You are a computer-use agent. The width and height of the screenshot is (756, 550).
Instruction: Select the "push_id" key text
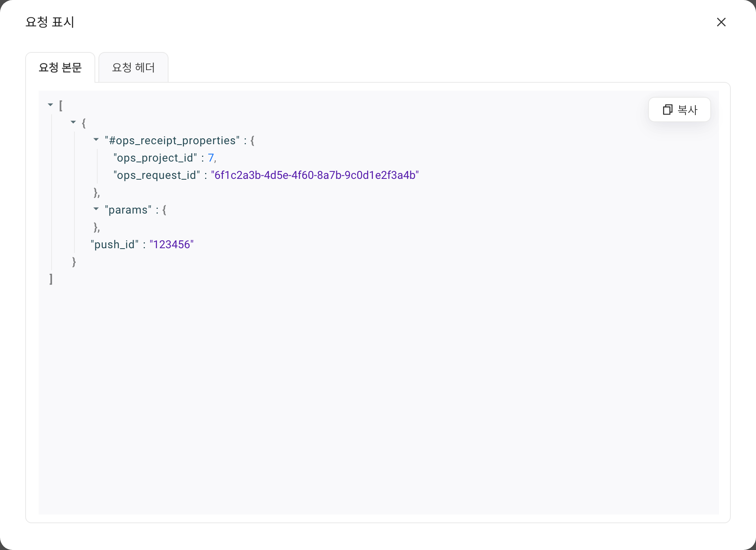115,245
